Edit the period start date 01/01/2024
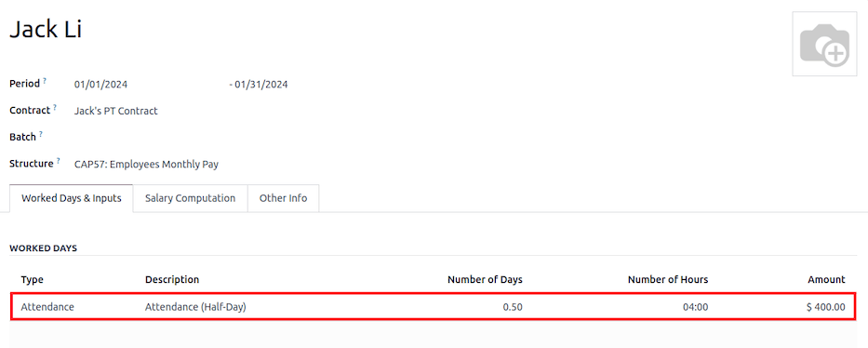 click(x=101, y=85)
